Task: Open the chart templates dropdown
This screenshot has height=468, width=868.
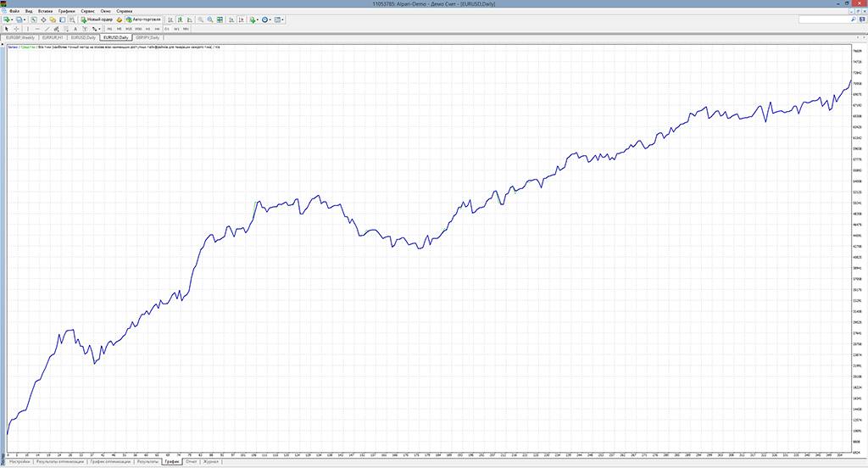Action: (x=279, y=19)
